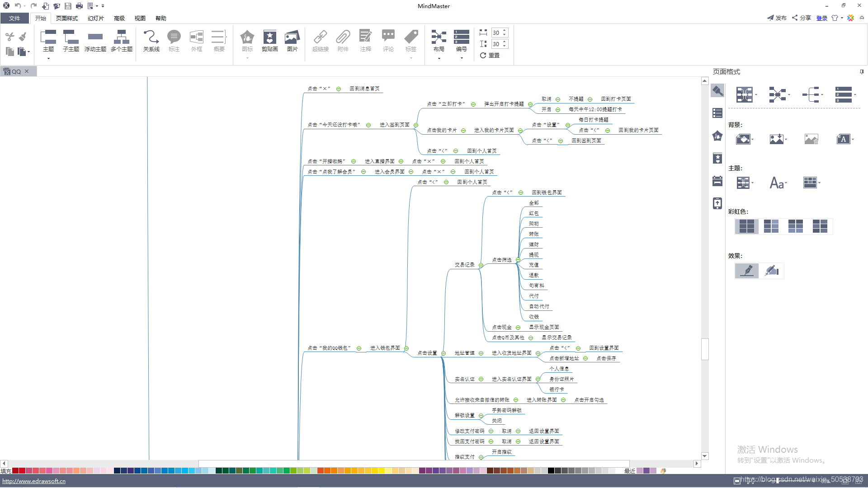Select the straight pen line effect
This screenshot has width=868, height=488.
tap(747, 271)
